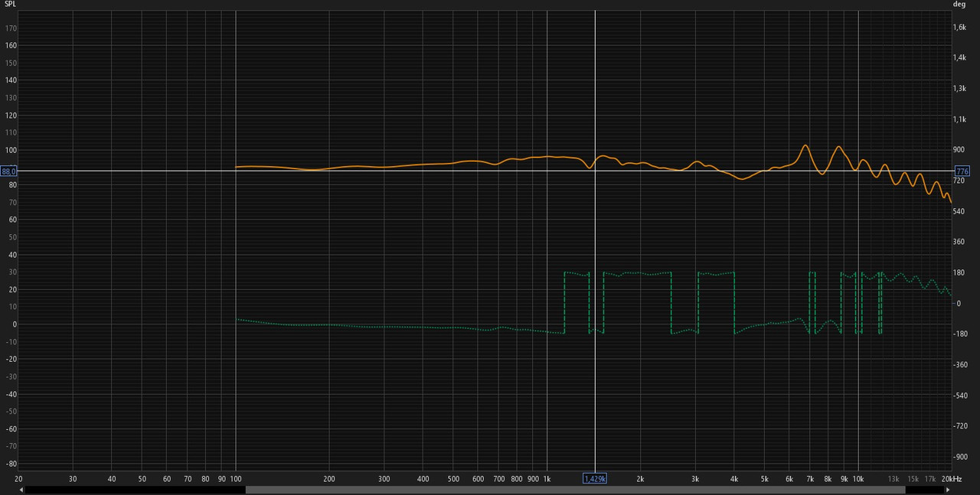This screenshot has height=495, width=980.
Task: Click the 20kHz frequency axis label
Action: (951, 479)
